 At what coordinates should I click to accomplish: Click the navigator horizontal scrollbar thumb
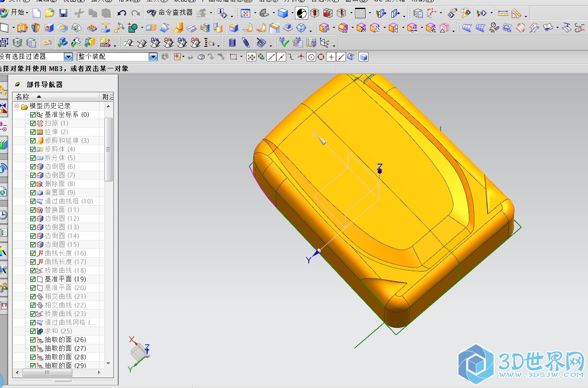point(47,372)
